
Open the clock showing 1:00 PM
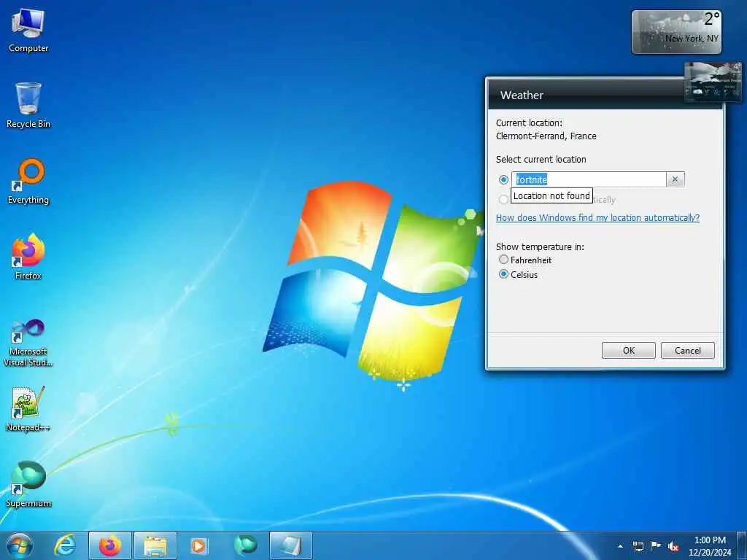click(709, 545)
